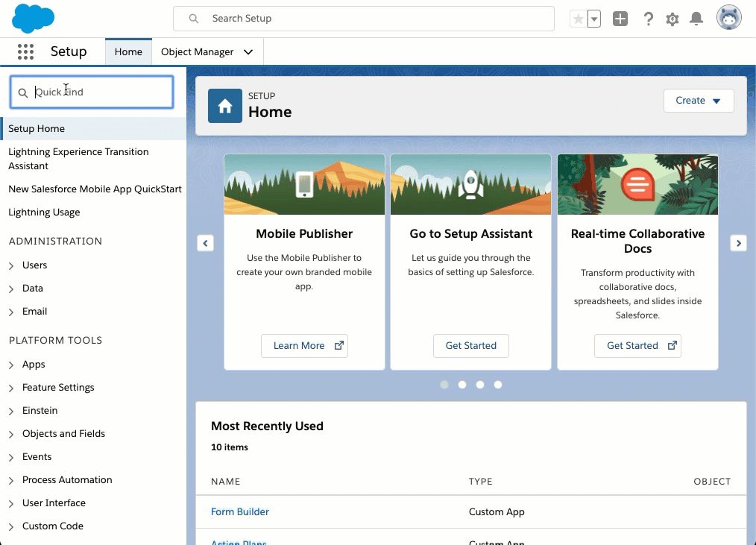
Task: Expand the Objects and Fields section
Action: [x=11, y=434]
